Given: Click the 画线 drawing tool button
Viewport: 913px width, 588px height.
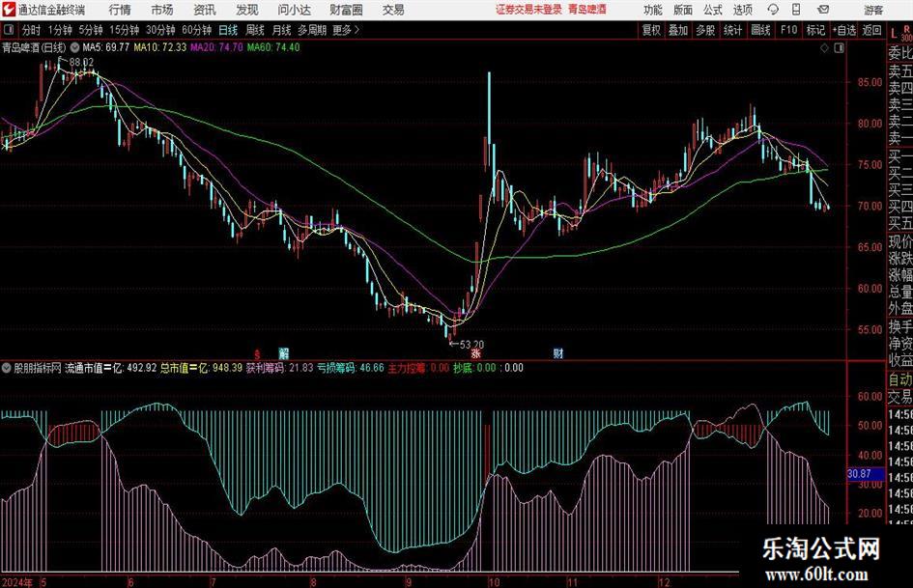Looking at the screenshot, I should coord(760,30).
